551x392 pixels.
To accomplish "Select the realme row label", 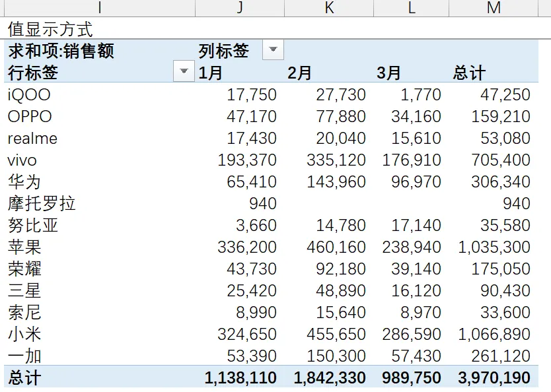I will pyautogui.click(x=32, y=139).
